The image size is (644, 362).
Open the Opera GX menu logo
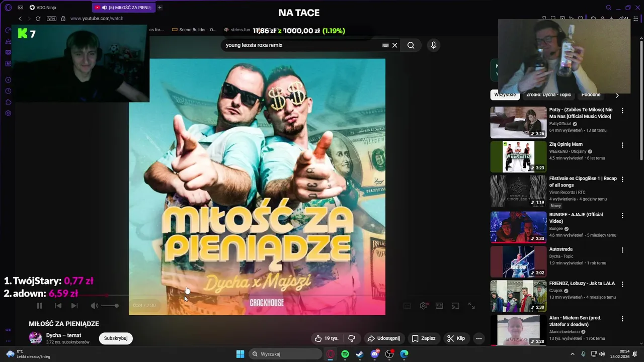point(8,8)
